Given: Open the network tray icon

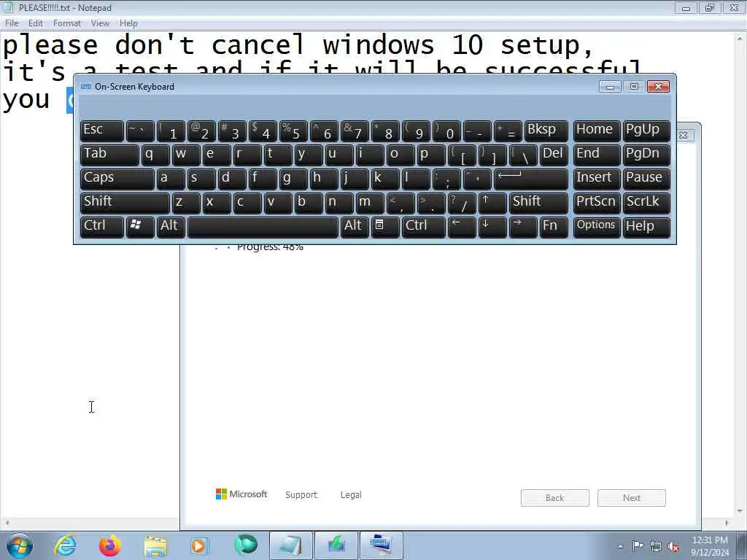Looking at the screenshot, I should click(656, 546).
